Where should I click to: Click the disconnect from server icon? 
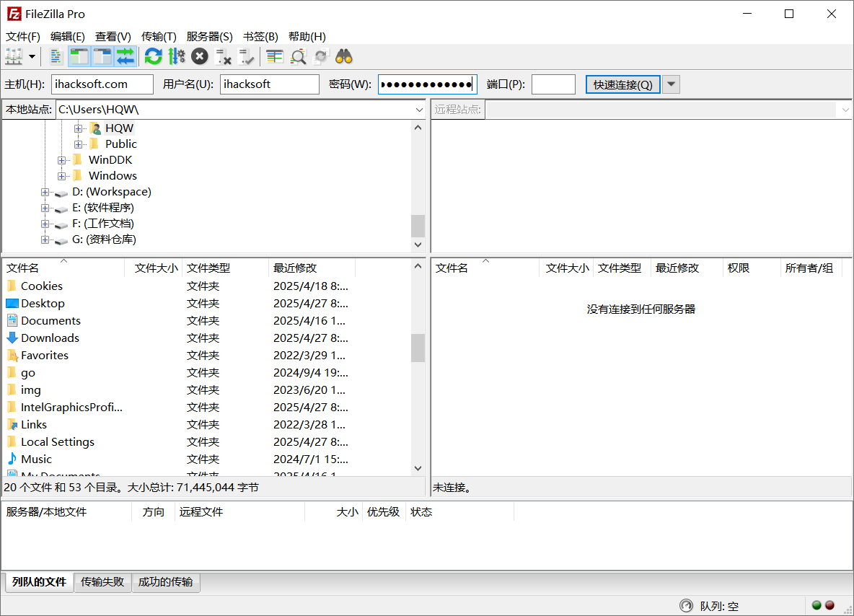pos(224,57)
